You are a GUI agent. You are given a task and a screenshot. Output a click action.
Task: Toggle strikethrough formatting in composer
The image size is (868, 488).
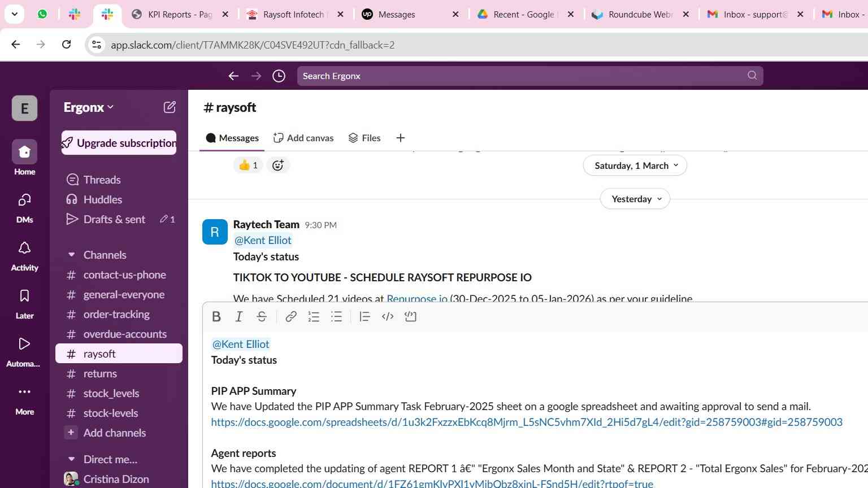[x=262, y=317]
